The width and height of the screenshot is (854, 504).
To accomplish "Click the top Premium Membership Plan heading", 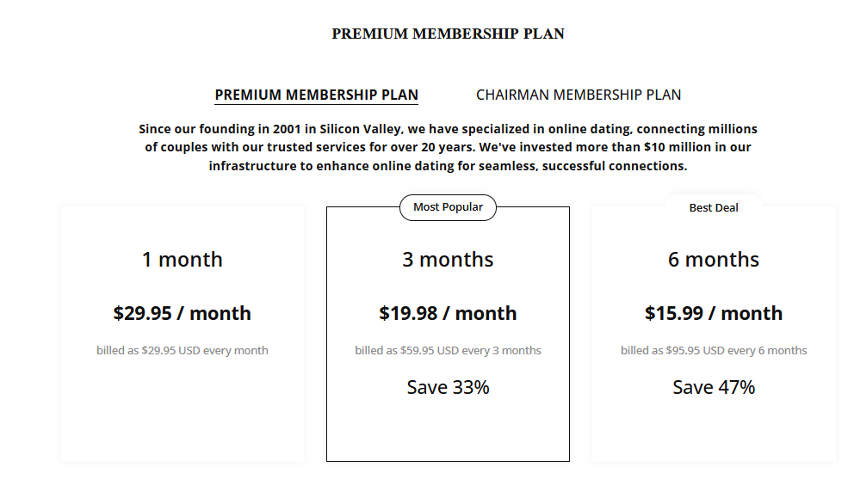I will pyautogui.click(x=448, y=34).
